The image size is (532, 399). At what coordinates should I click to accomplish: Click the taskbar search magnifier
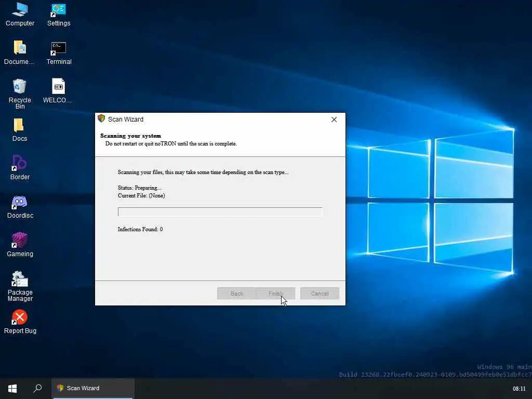click(37, 388)
